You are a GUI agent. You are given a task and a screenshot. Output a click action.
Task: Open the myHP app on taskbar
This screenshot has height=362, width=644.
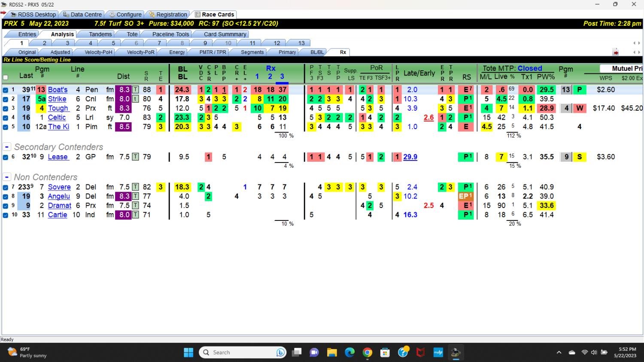pos(438,353)
